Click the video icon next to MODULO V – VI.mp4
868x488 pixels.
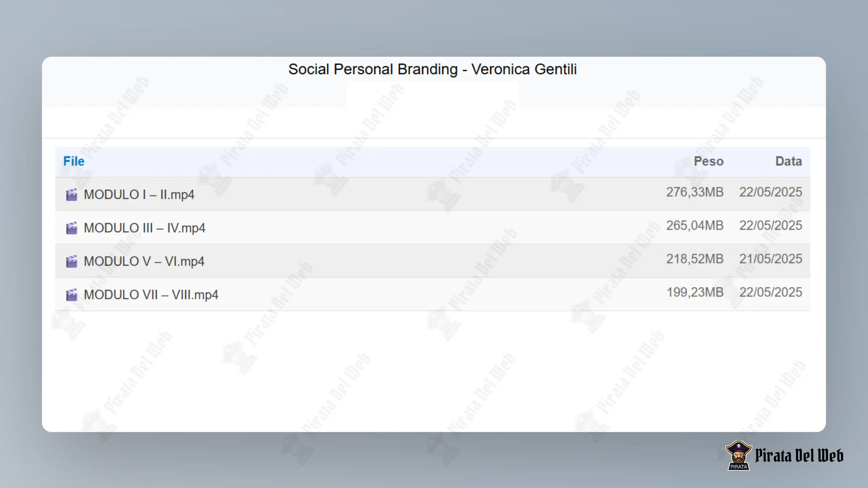[72, 261]
